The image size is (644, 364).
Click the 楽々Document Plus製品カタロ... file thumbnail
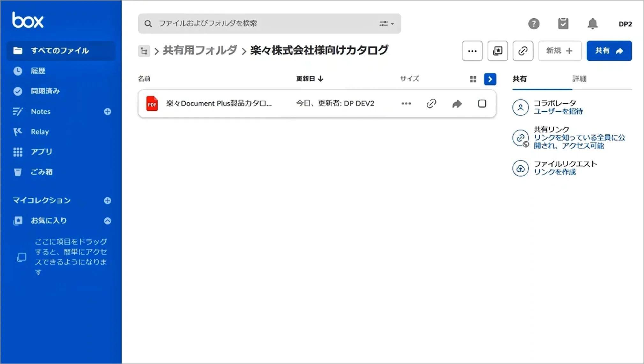[152, 103]
